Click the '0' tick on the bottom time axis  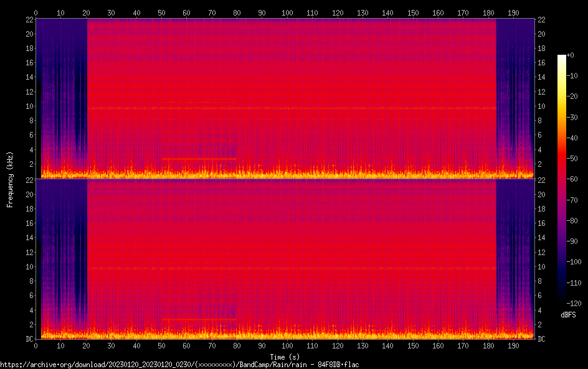[36, 345]
